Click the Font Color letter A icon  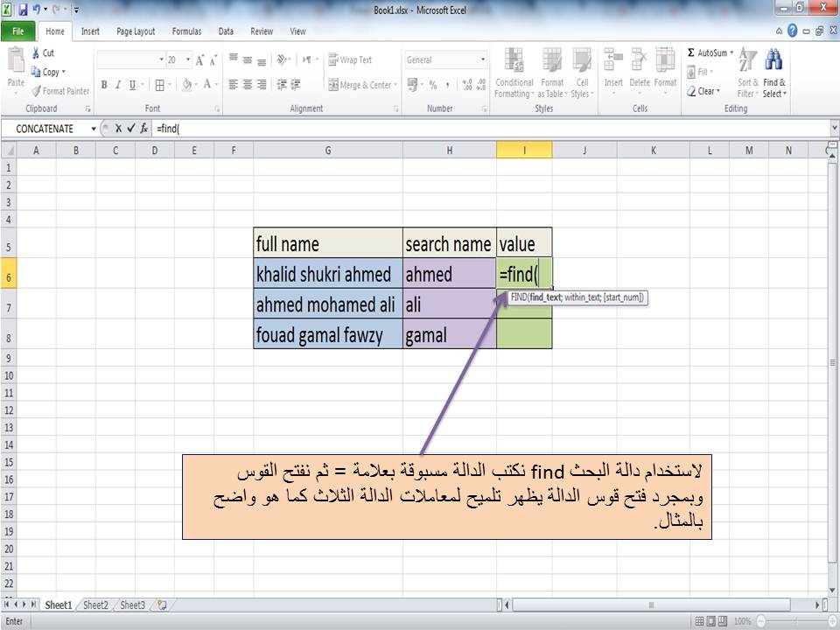pos(207,84)
